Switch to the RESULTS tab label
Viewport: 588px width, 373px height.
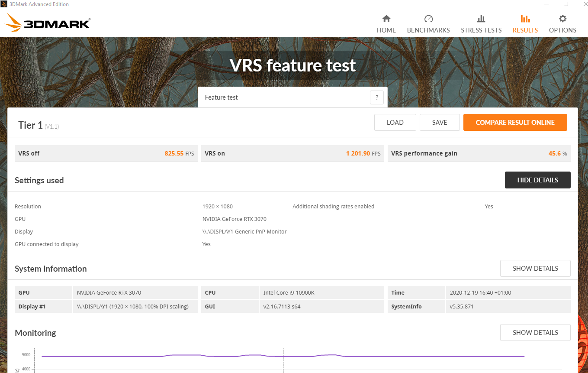pyautogui.click(x=525, y=30)
